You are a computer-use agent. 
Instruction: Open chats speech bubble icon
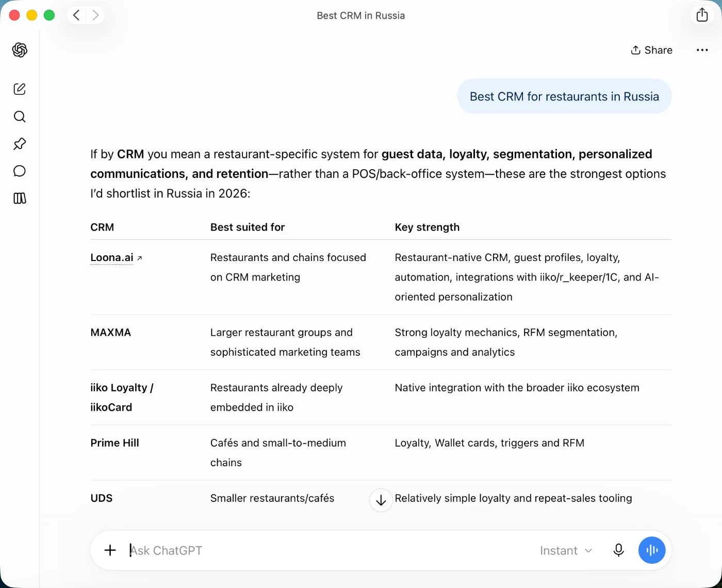click(x=20, y=171)
